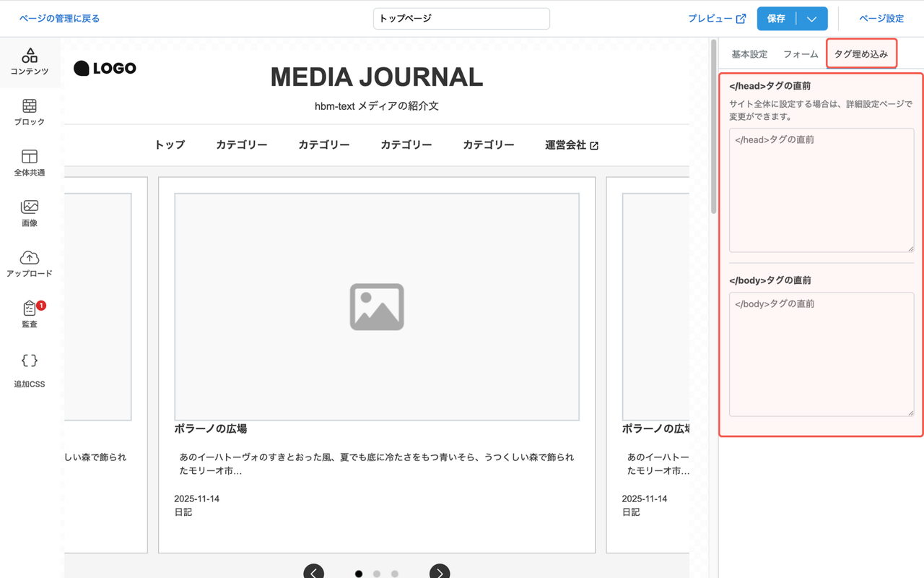Open the プレビュー preview link
Viewport: 924px width, 578px height.
[717, 19]
